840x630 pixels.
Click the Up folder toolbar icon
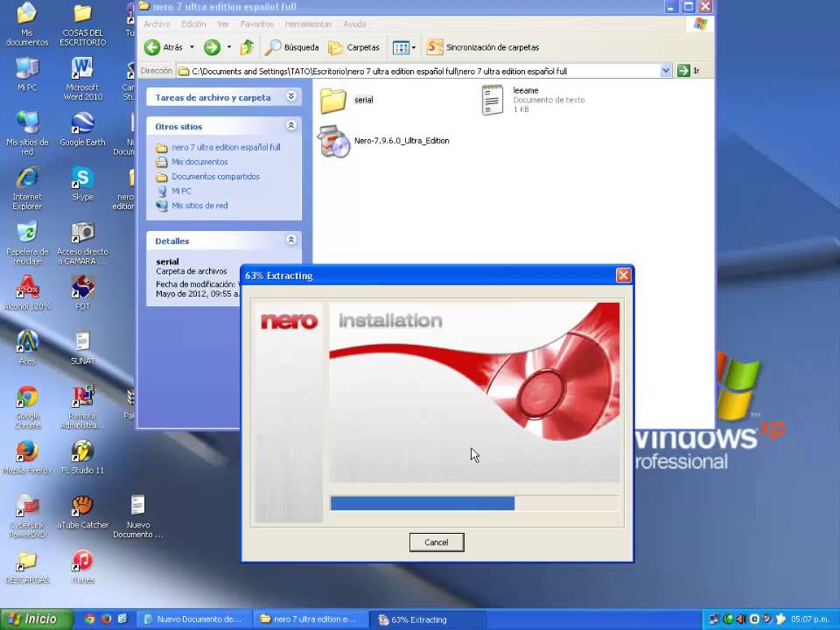pyautogui.click(x=248, y=47)
